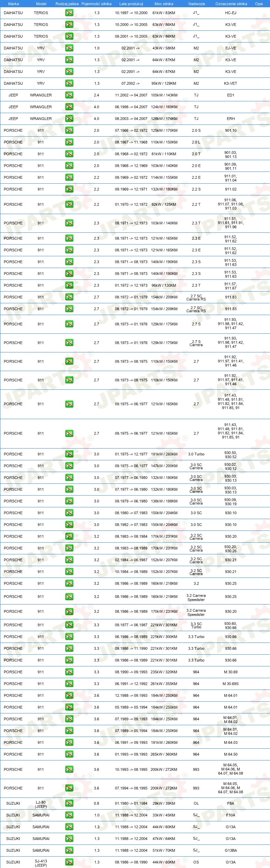The height and width of the screenshot is (868, 270).
Task: Select the 11.2002 -> 04.2007 production years cell
Action: tap(131, 95)
